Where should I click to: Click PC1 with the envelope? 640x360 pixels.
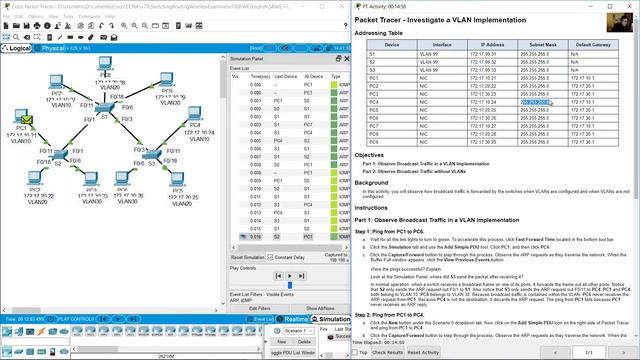point(21,116)
